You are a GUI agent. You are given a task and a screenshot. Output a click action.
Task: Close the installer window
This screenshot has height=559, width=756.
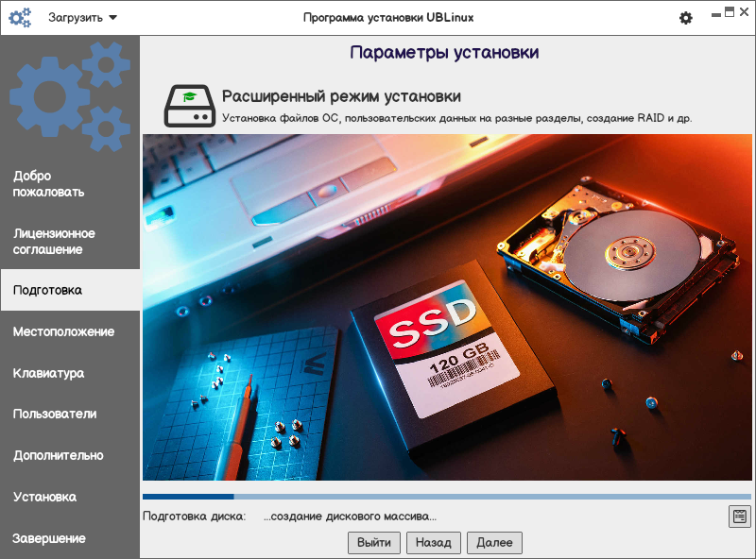tap(745, 12)
